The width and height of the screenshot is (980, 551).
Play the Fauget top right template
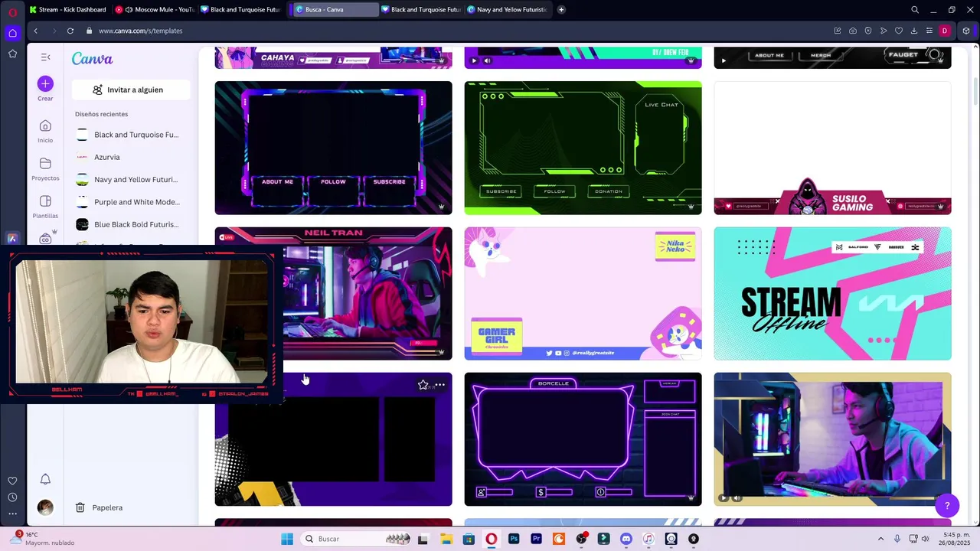(724, 60)
